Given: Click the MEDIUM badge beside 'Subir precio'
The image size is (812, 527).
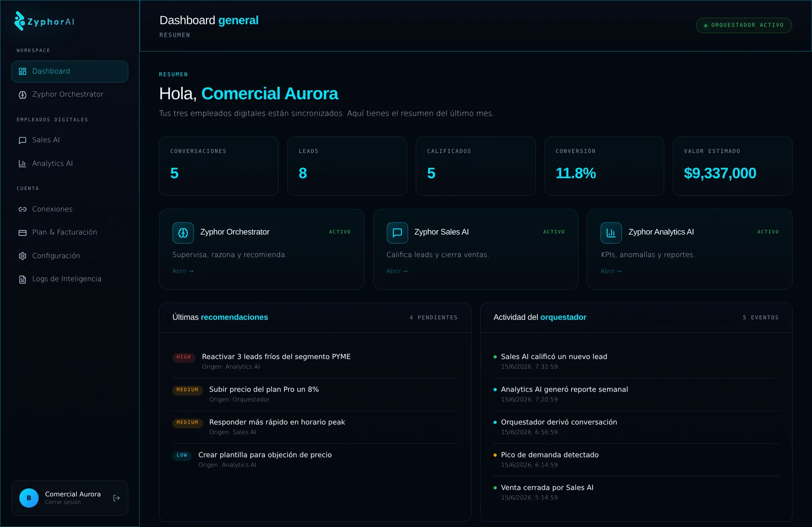Looking at the screenshot, I should [x=187, y=390].
